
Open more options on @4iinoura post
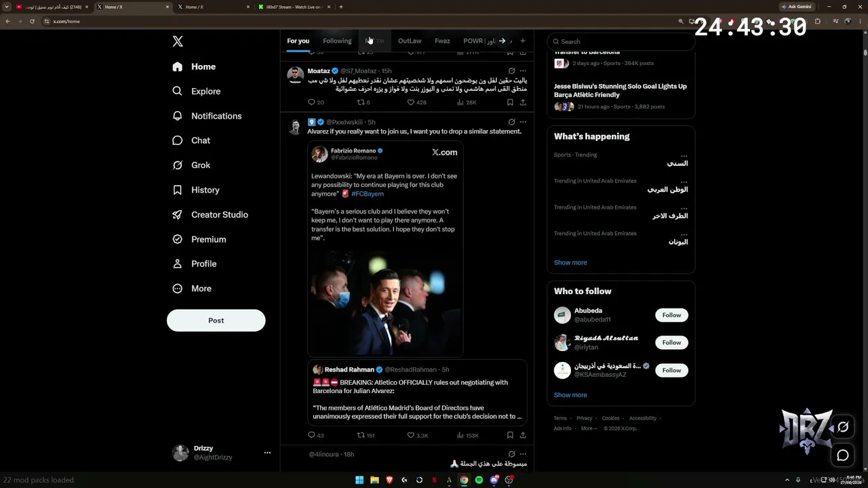(x=523, y=454)
